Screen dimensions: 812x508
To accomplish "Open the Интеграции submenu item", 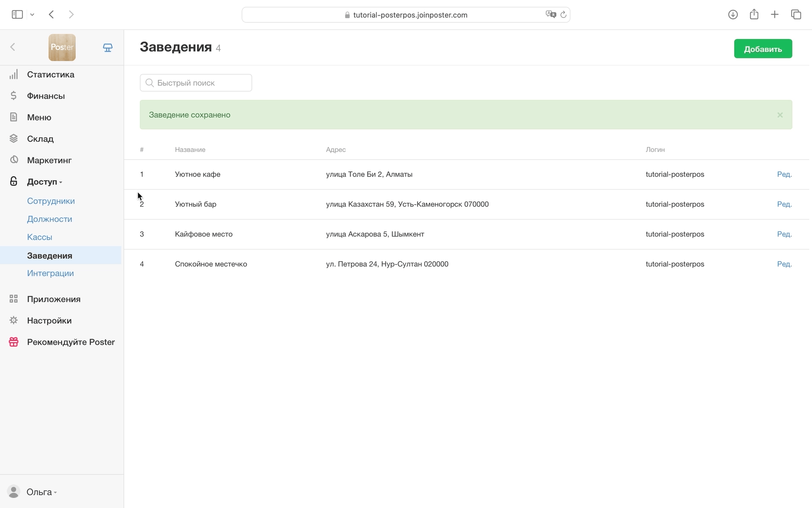I will pos(50,273).
